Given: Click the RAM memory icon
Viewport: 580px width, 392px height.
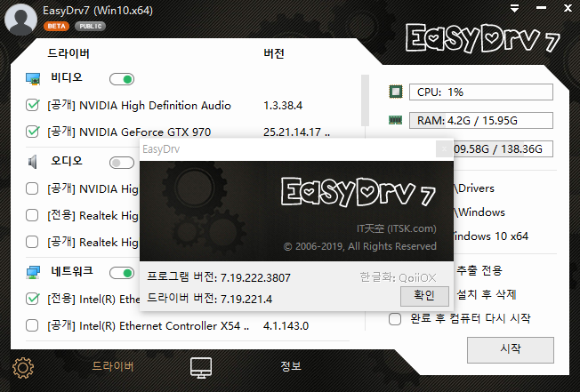Looking at the screenshot, I should [x=396, y=120].
